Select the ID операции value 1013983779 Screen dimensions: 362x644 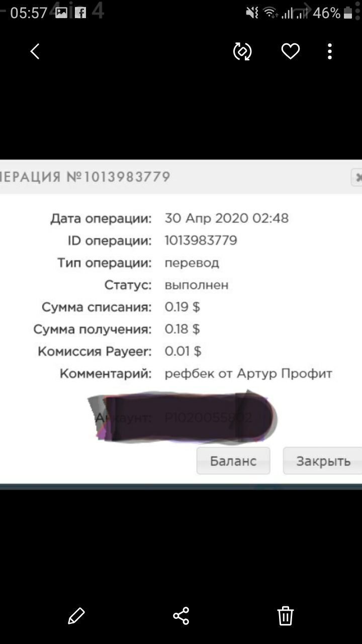pyautogui.click(x=201, y=240)
